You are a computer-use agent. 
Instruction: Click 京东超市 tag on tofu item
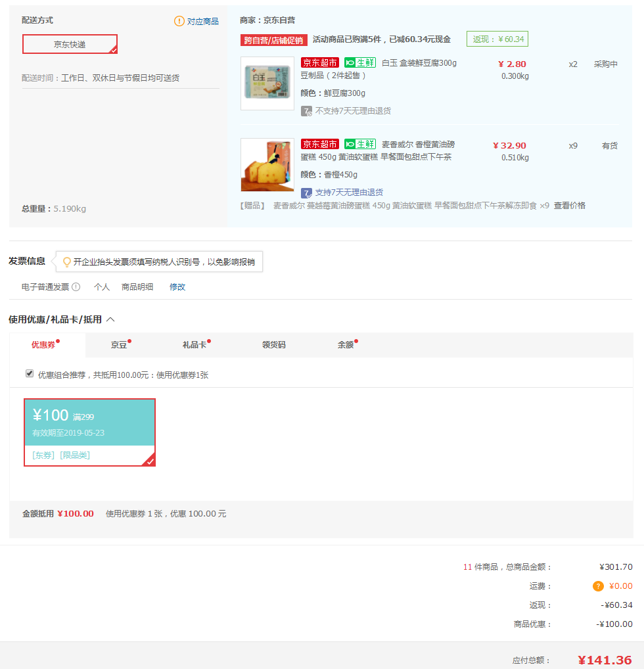coord(319,62)
